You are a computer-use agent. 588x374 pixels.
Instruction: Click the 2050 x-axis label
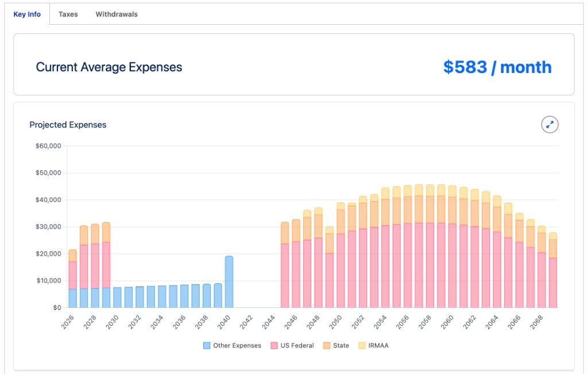pos(335,322)
